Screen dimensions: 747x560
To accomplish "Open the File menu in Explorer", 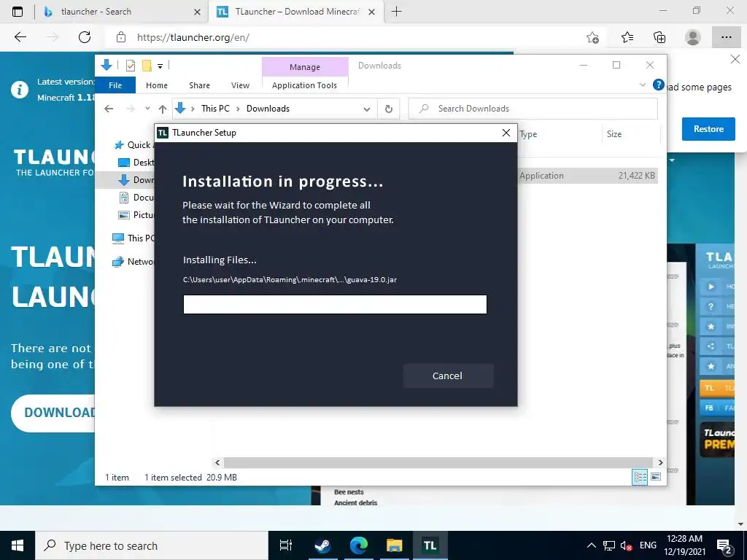I will point(115,85).
